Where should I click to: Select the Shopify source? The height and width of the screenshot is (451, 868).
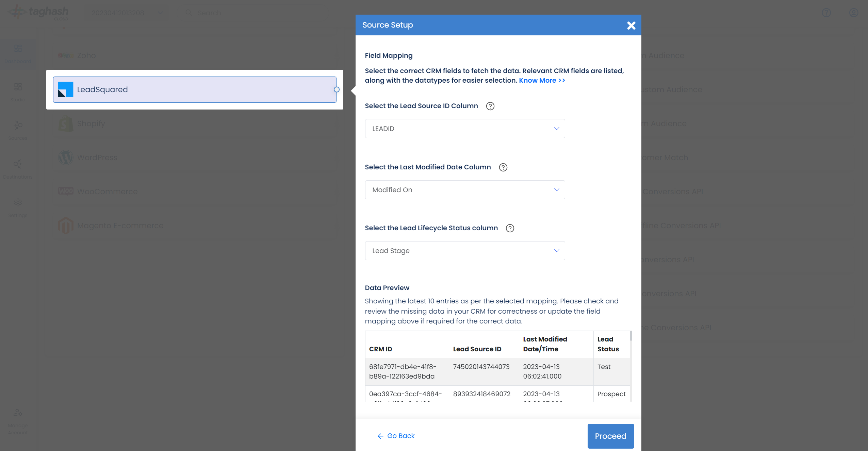point(195,123)
